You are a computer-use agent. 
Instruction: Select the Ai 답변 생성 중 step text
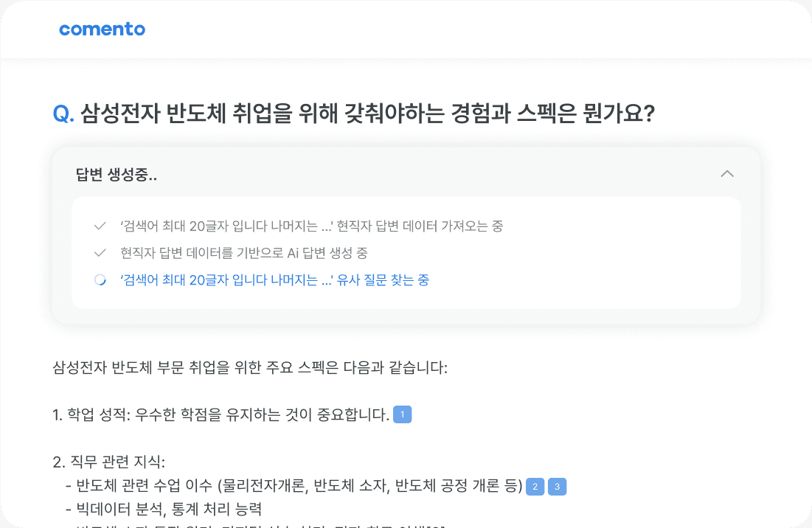pyautogui.click(x=243, y=253)
